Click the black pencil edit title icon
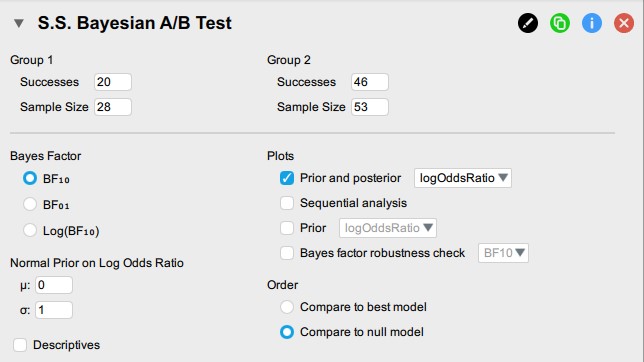Viewport: 644px width, 362px height. click(528, 23)
